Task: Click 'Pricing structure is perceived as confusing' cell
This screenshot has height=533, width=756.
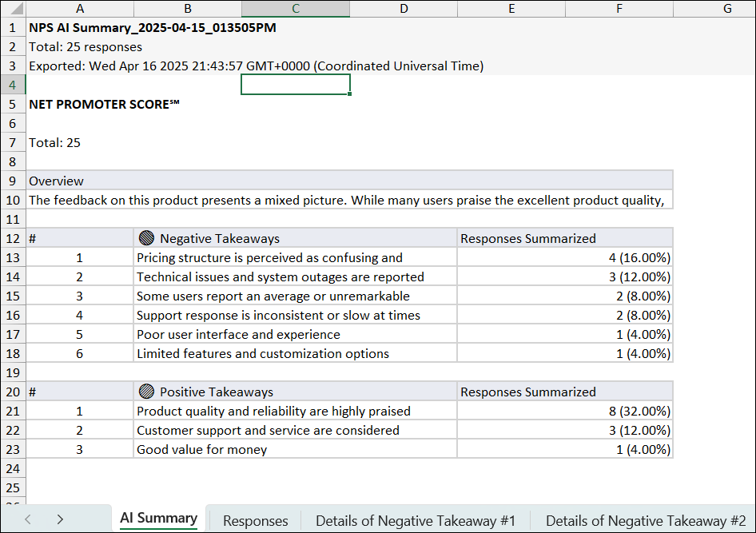Action: [296, 257]
